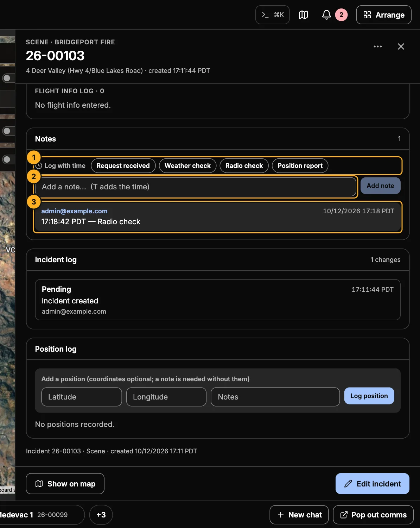Image resolution: width=420 pixels, height=528 pixels.
Task: Select the Weather check quick note chip
Action: click(187, 166)
